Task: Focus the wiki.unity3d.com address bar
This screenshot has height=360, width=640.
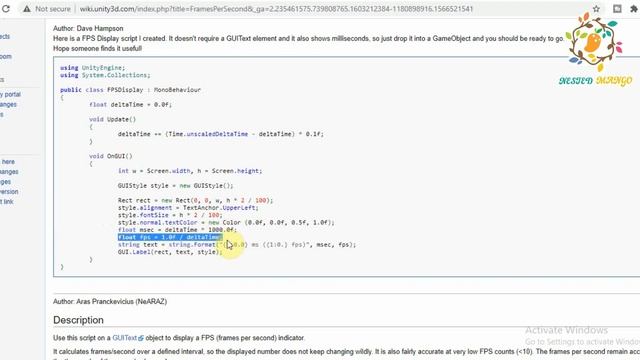Action: (276, 9)
